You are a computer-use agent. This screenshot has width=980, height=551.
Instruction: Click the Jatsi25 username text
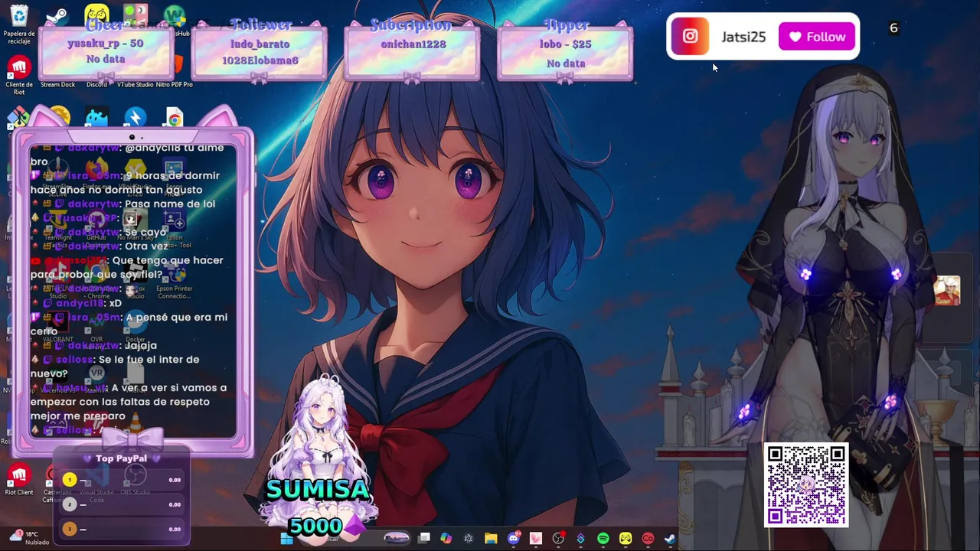pos(743,37)
